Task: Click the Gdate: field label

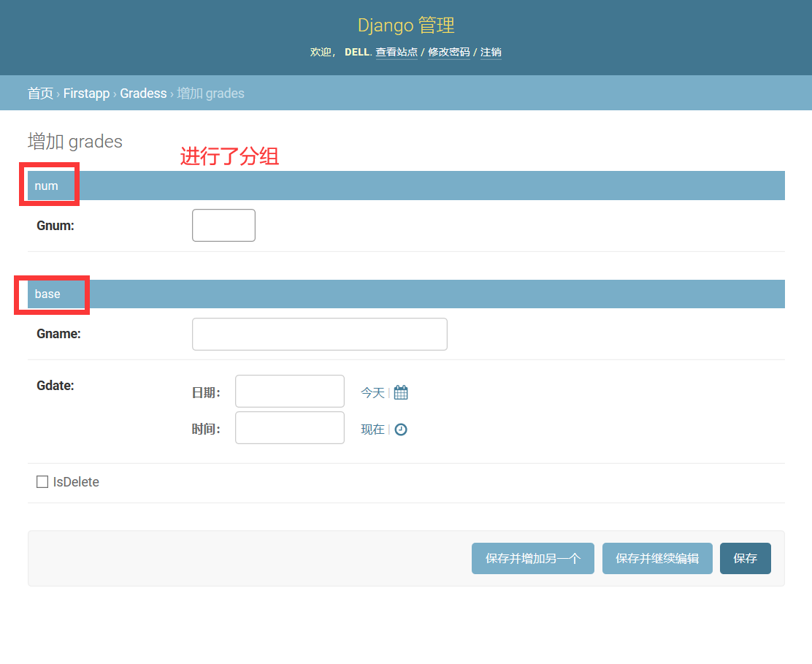Action: point(55,386)
